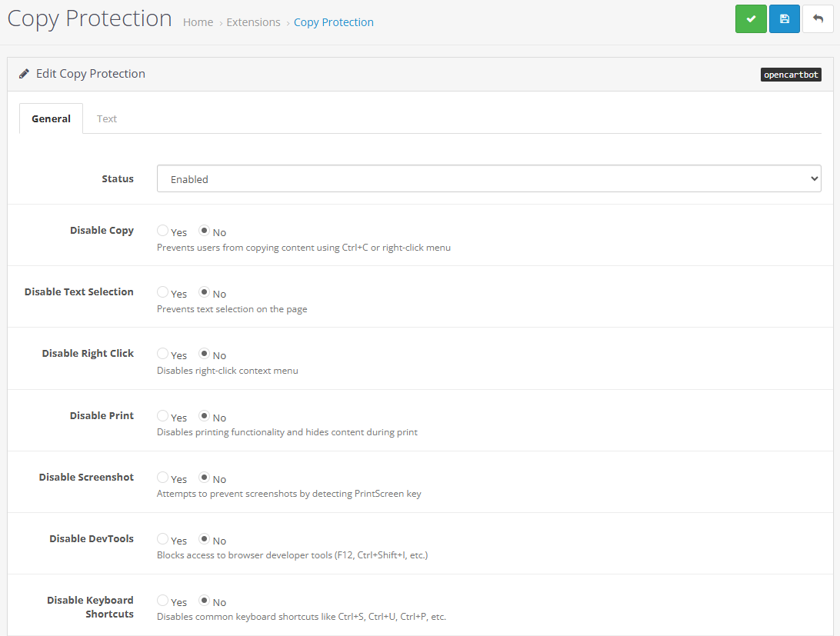Screen dimensions: 840x636
Task: Click the green checkmark save button
Action: point(751,19)
